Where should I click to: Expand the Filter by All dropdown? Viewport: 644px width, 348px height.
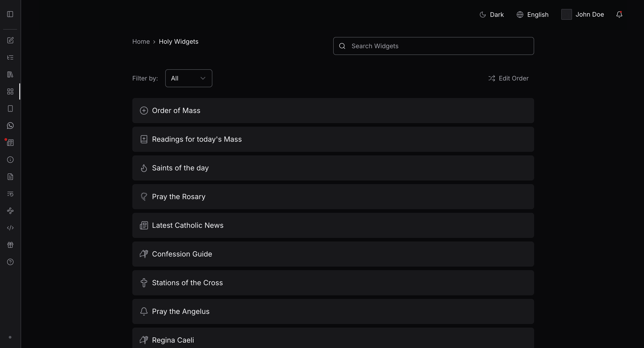189,78
